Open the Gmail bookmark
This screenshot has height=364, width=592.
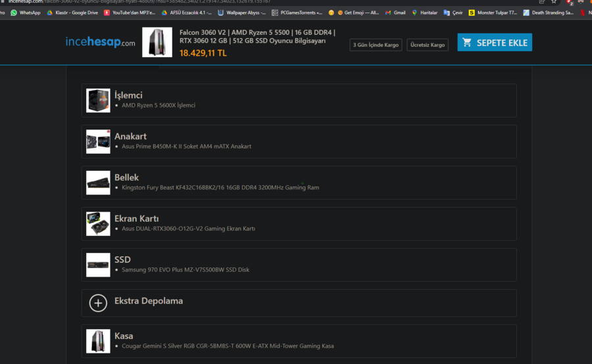[x=395, y=12]
